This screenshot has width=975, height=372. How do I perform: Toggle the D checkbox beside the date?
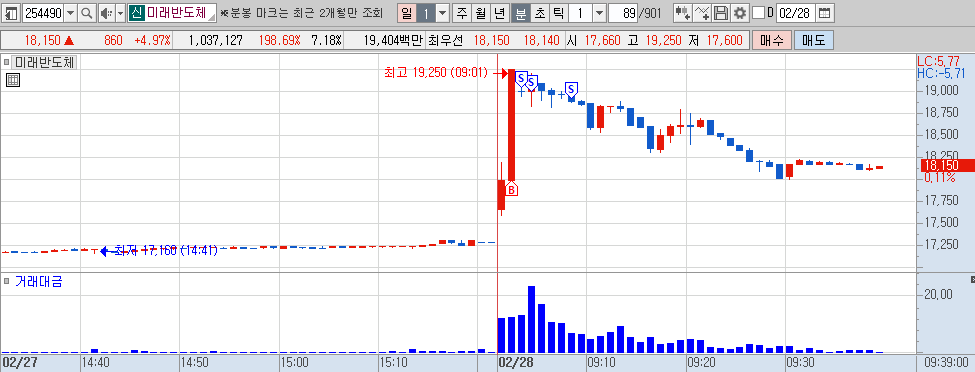click(759, 12)
